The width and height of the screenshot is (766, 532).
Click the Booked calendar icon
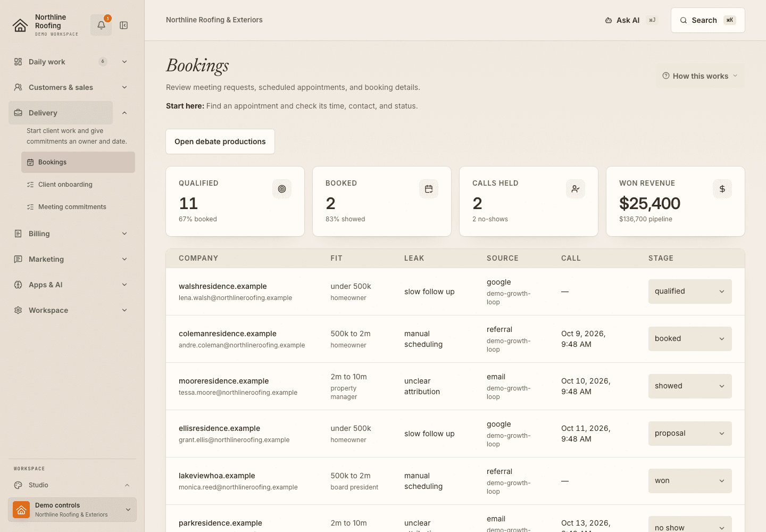(x=429, y=189)
